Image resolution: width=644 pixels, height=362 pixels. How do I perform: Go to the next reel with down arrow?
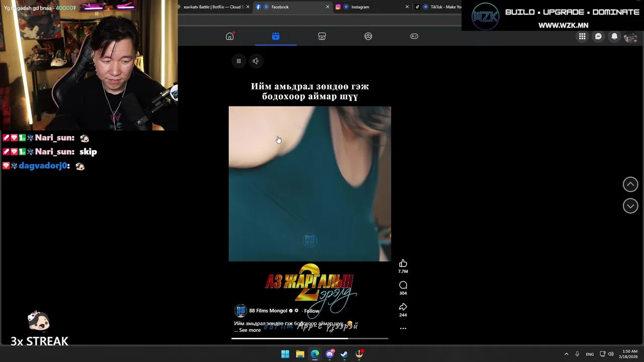pyautogui.click(x=630, y=206)
